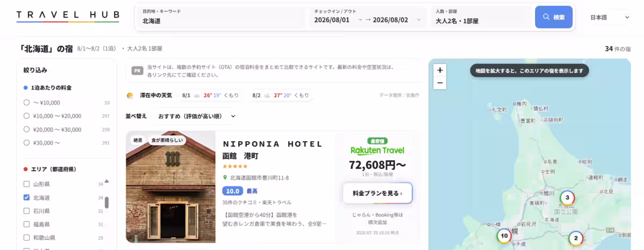Viewport: 644px width, 250px height.
Task: Click the weather cloud icon for 8/2
Action: coord(267,95)
